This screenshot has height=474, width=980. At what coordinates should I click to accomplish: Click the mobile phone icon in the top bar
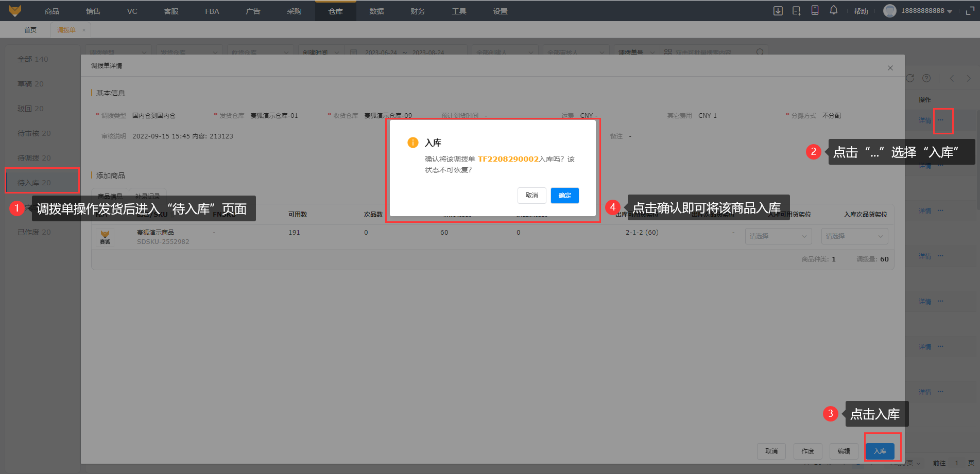pos(815,10)
